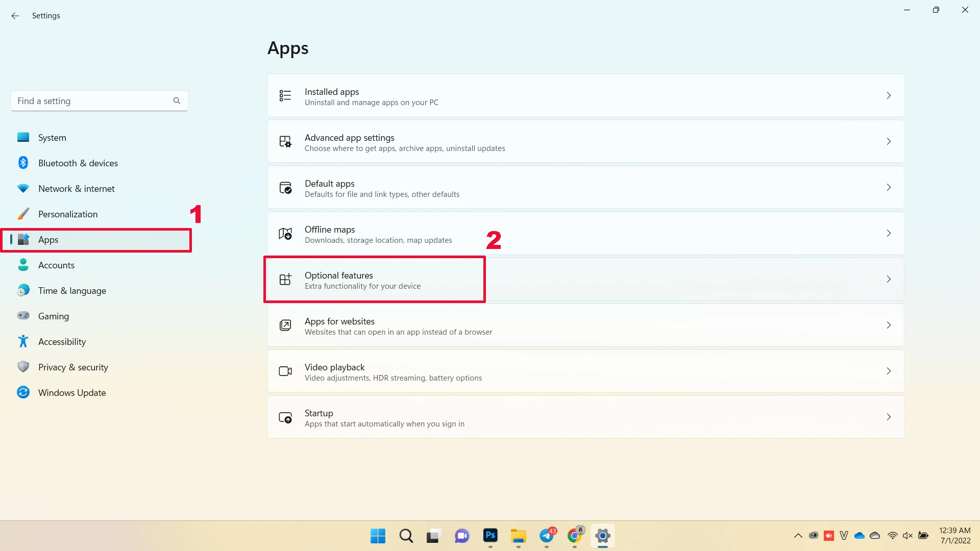Open Default apps settings
This screenshot has width=980, height=551.
[585, 188]
